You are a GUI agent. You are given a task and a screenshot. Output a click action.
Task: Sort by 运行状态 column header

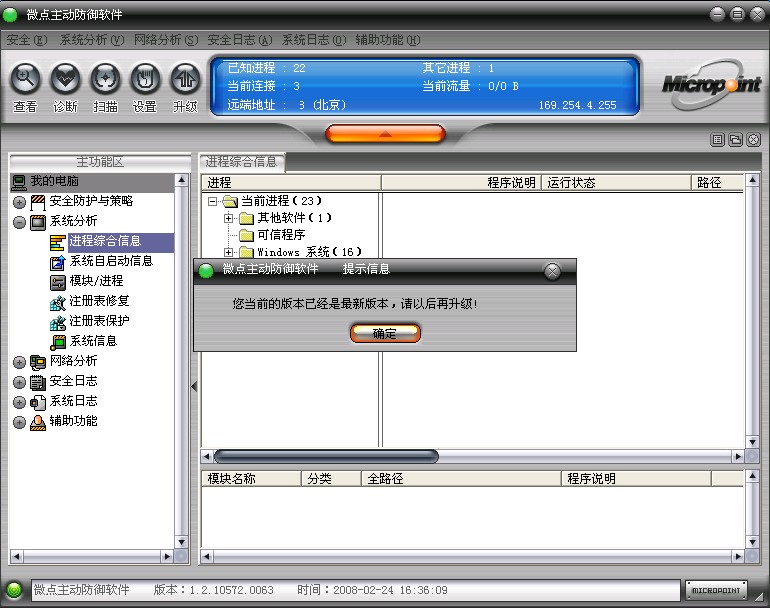pos(616,183)
